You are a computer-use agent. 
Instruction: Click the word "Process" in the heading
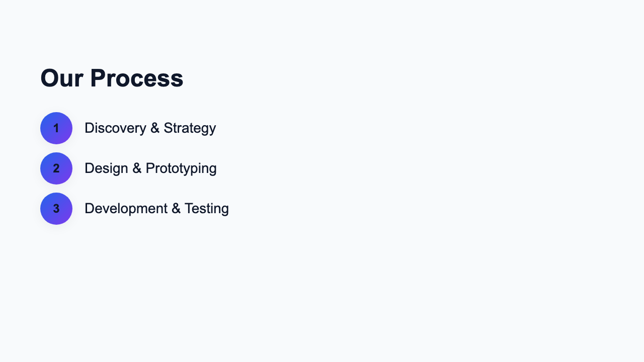coord(137,78)
